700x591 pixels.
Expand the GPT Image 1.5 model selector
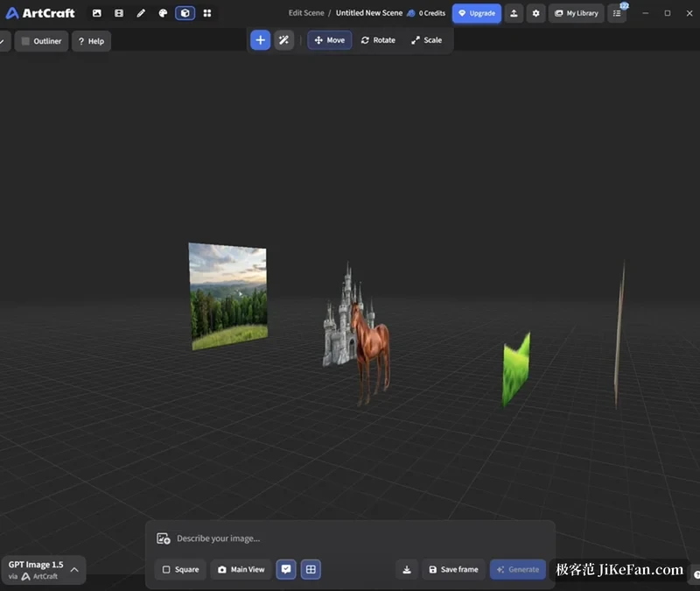point(43,570)
